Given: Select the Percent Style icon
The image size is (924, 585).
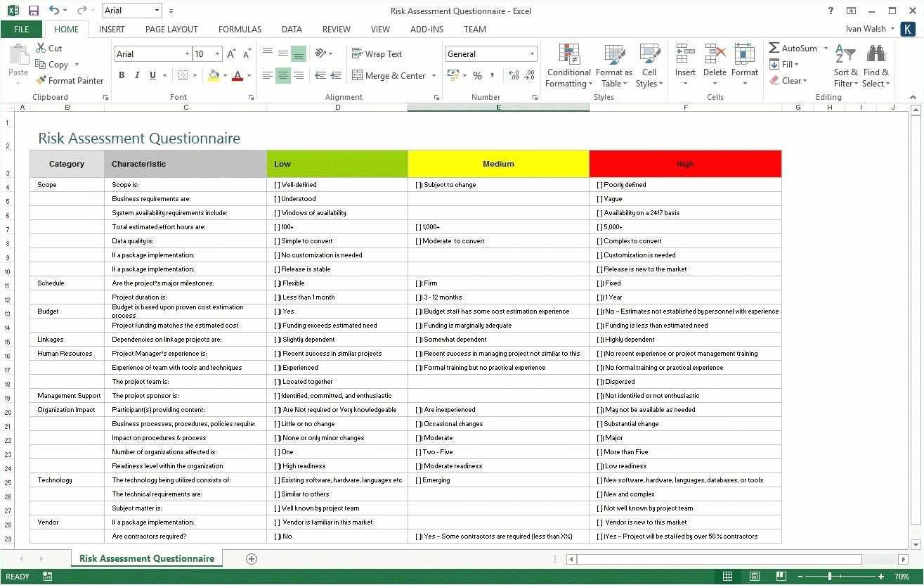Looking at the screenshot, I should [x=477, y=75].
